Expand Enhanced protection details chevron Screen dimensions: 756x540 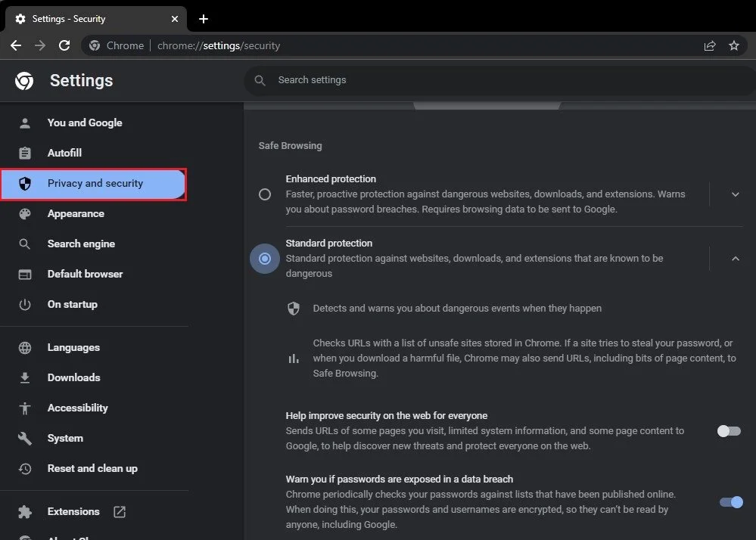pos(736,194)
